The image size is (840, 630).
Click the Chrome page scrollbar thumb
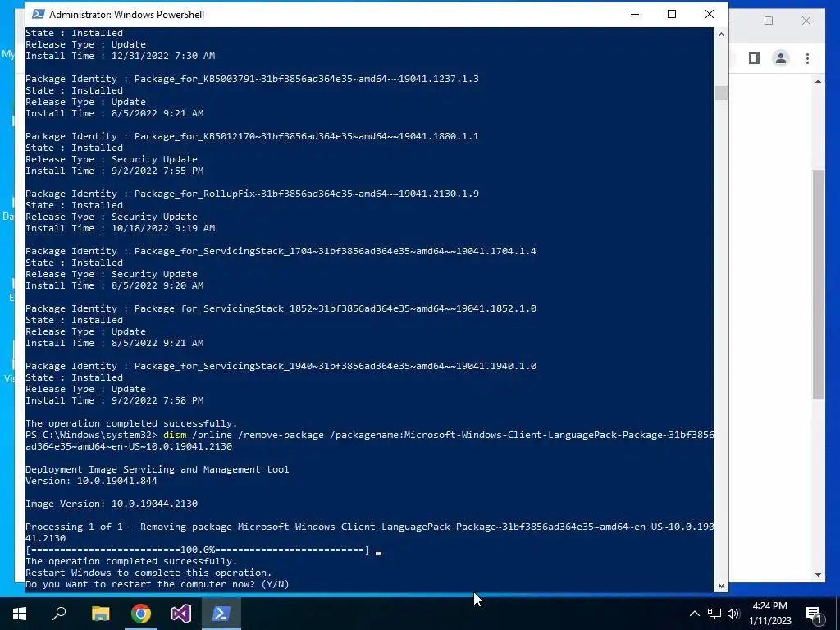[818, 284]
